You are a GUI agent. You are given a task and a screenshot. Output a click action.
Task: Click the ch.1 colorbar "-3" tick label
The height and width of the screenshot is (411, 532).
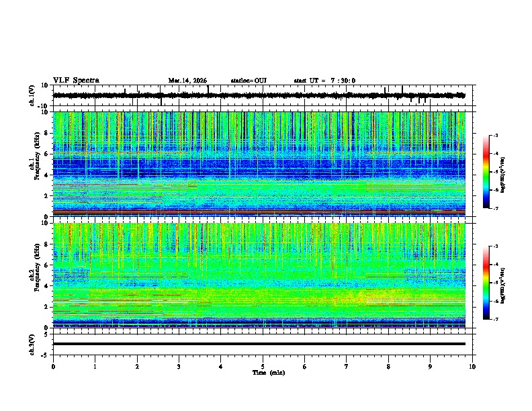496,135
